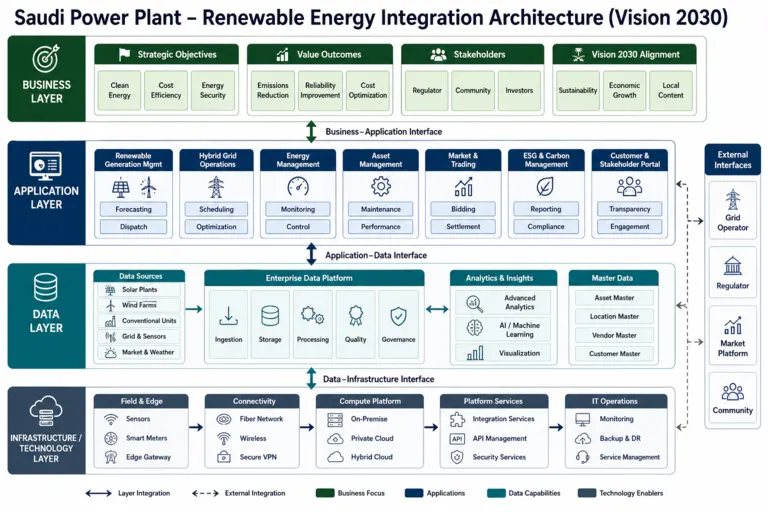
Task: Click the Enterprise Data Platform header
Action: click(314, 278)
